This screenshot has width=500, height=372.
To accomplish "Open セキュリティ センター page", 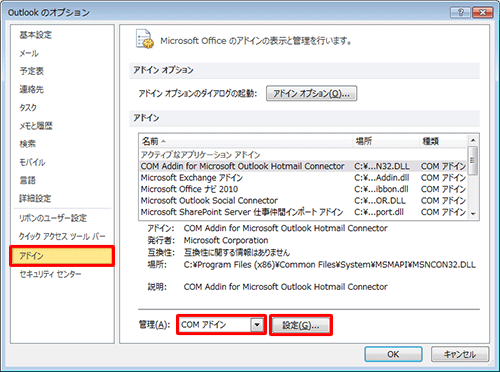I will 50,274.
